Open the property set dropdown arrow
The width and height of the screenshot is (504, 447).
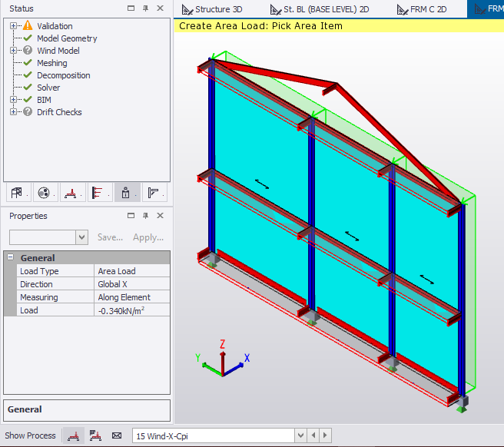pos(82,237)
